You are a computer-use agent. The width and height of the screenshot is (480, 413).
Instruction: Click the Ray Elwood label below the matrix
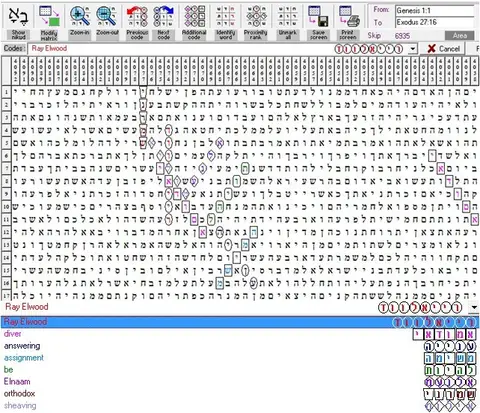(27, 307)
